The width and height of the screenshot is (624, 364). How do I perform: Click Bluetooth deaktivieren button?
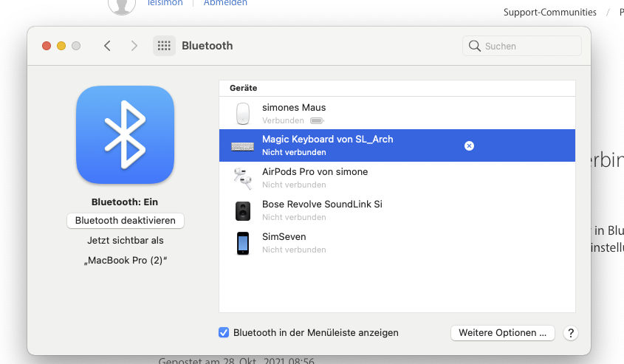[126, 220]
